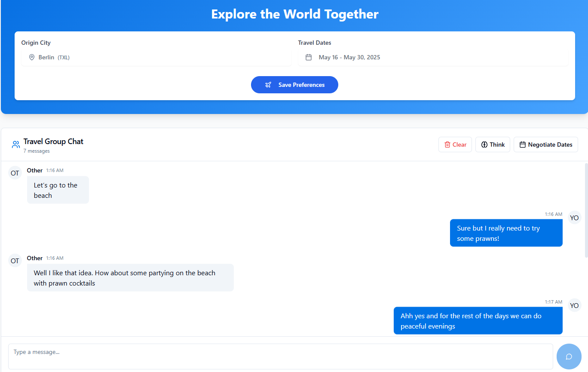The height and width of the screenshot is (372, 588).
Task: Click the calendar icon on Negotiate Dates
Action: (x=523, y=144)
